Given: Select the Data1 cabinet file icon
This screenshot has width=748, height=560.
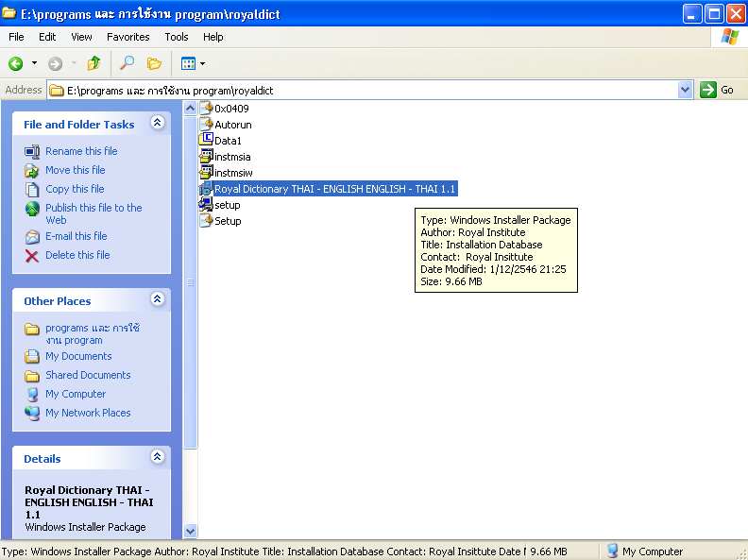Looking at the screenshot, I should coord(206,140).
